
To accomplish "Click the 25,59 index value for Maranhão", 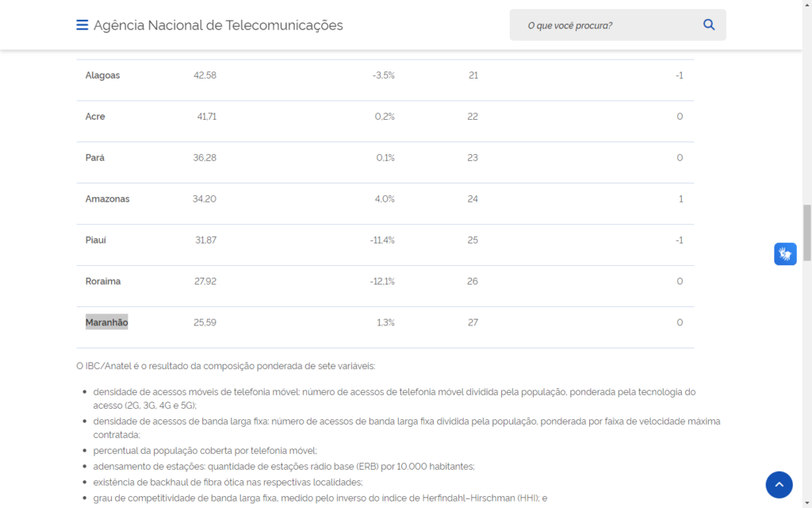I will pyautogui.click(x=205, y=322).
